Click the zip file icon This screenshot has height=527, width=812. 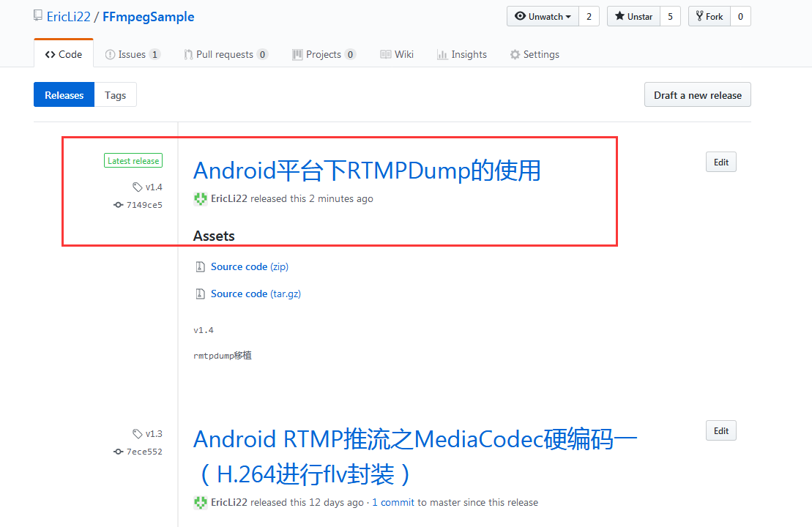200,266
